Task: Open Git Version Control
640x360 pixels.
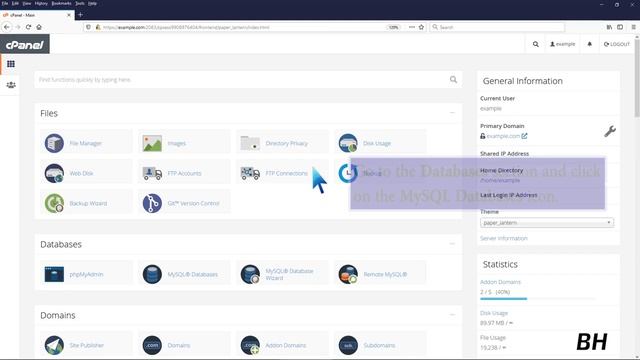Action: click(152, 203)
